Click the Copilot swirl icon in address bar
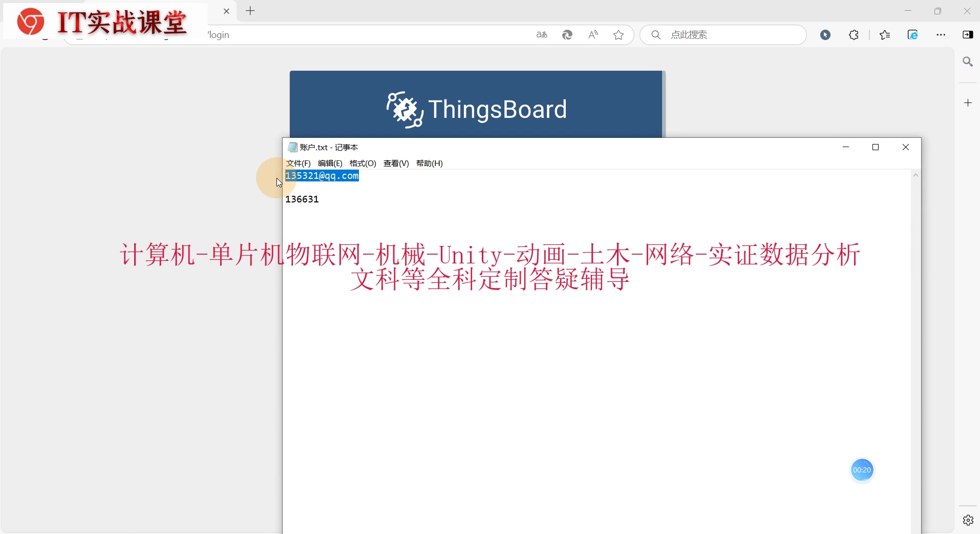 coord(567,35)
